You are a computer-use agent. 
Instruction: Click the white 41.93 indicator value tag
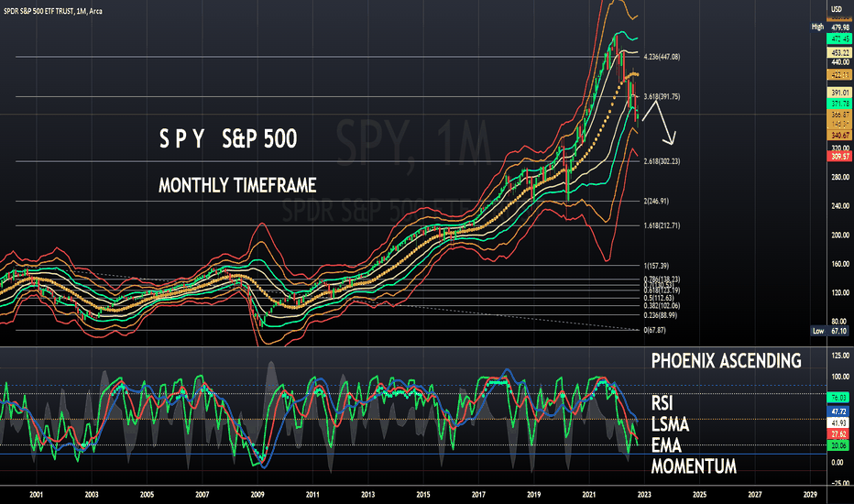tap(838, 422)
